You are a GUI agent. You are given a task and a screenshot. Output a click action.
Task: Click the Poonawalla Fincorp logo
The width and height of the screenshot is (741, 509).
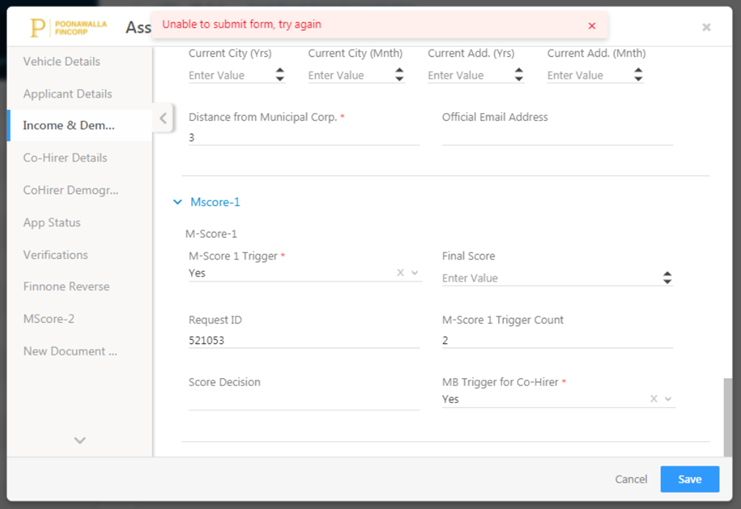(68, 27)
